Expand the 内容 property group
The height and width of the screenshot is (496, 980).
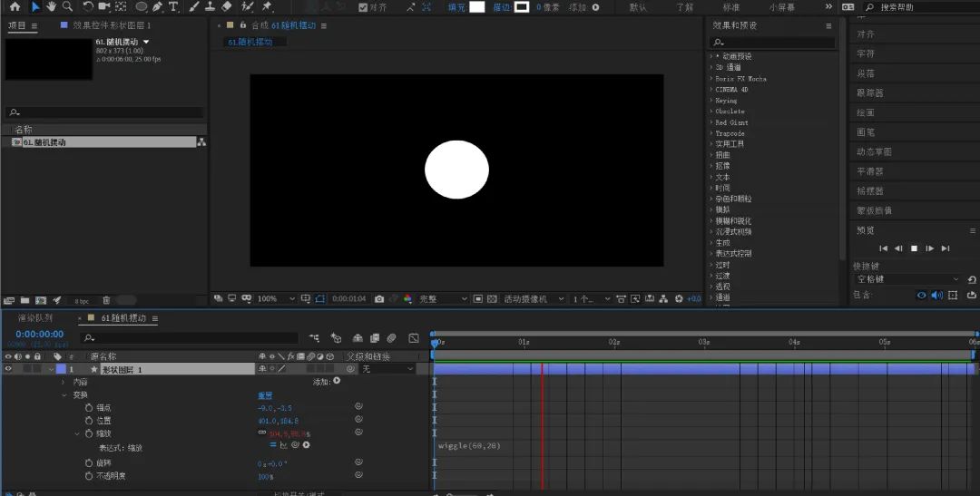point(64,382)
